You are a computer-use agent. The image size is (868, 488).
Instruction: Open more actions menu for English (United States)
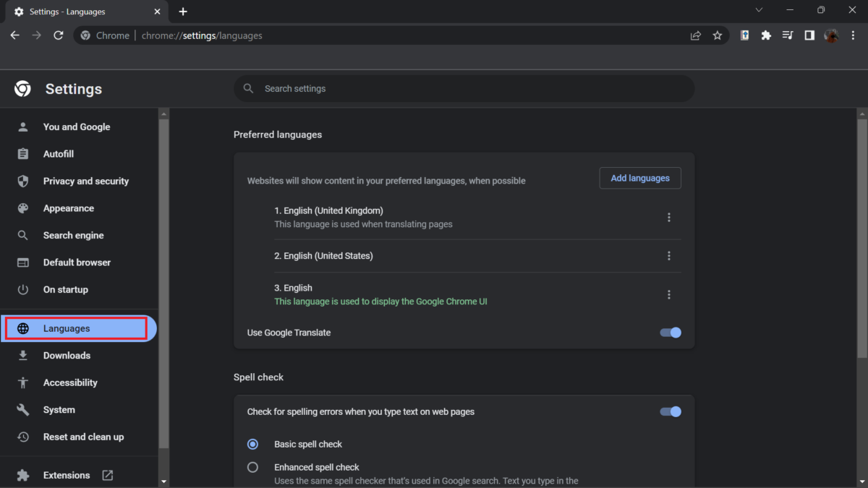click(668, 256)
